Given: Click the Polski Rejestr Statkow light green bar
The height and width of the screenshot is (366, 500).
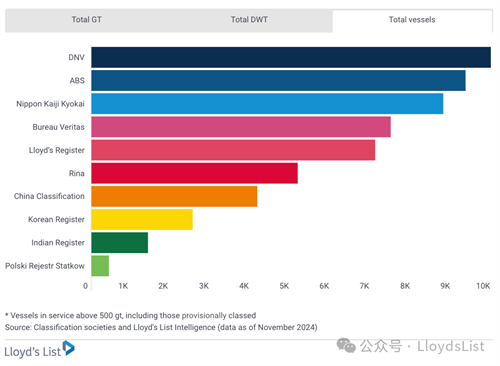Looking at the screenshot, I should pyautogui.click(x=100, y=266).
